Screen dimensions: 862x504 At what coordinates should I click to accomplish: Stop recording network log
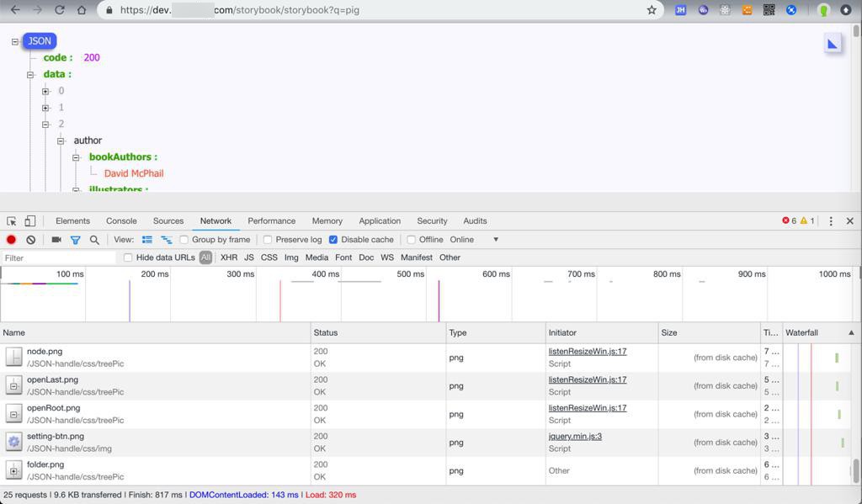point(11,240)
